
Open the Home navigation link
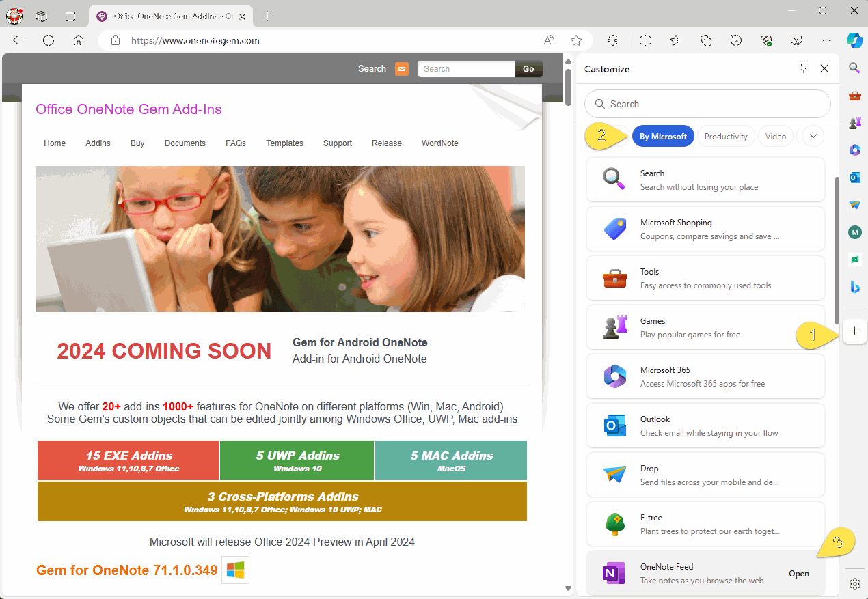(x=55, y=143)
